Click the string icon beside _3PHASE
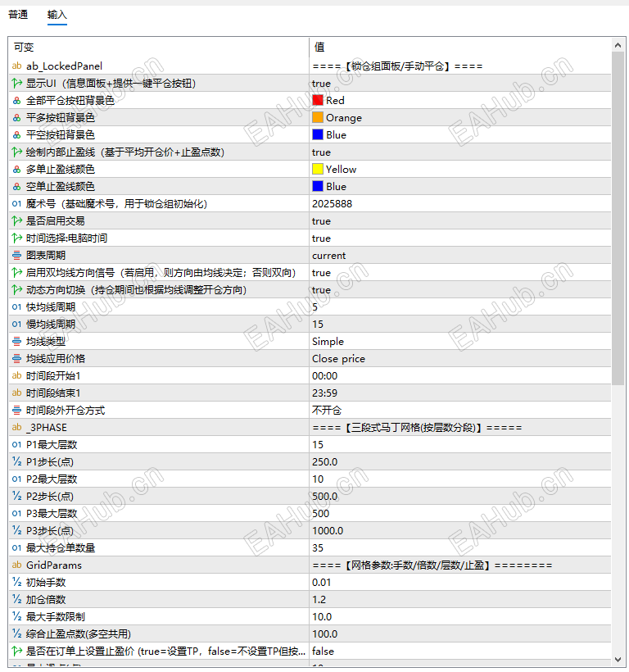 (16, 427)
